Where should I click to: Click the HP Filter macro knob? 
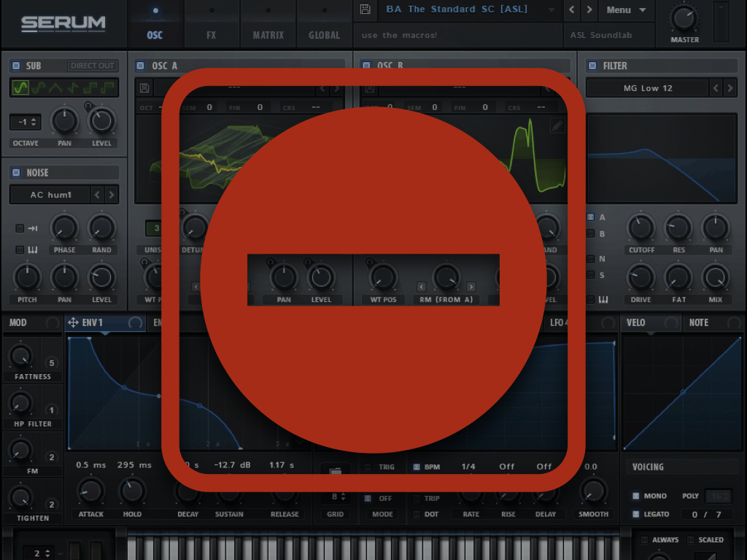tap(20, 402)
